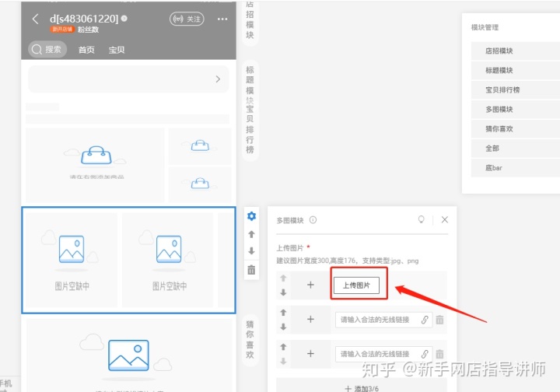Select 猜你喜欢 in module management list
Viewport: 560px width, 392px height.
(516, 129)
